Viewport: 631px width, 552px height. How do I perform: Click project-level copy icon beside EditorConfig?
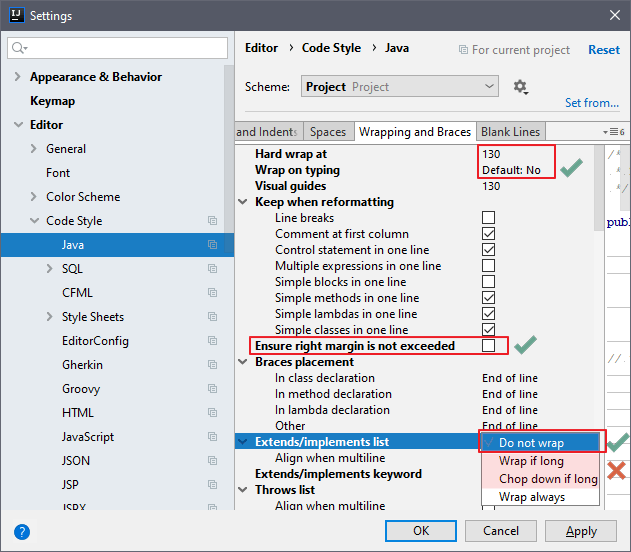pyautogui.click(x=212, y=341)
